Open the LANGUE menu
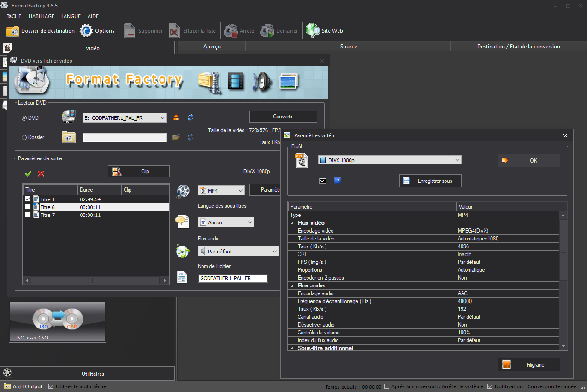This screenshot has width=587, height=392. click(x=71, y=16)
